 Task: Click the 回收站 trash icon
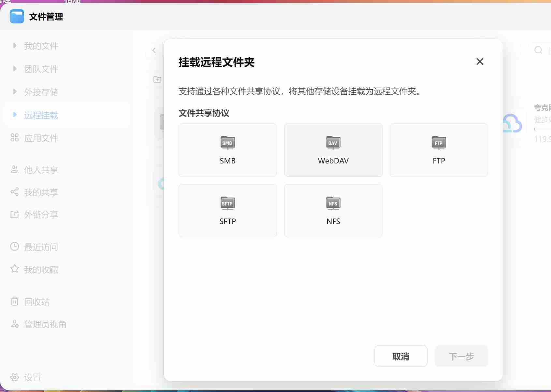pyautogui.click(x=15, y=301)
